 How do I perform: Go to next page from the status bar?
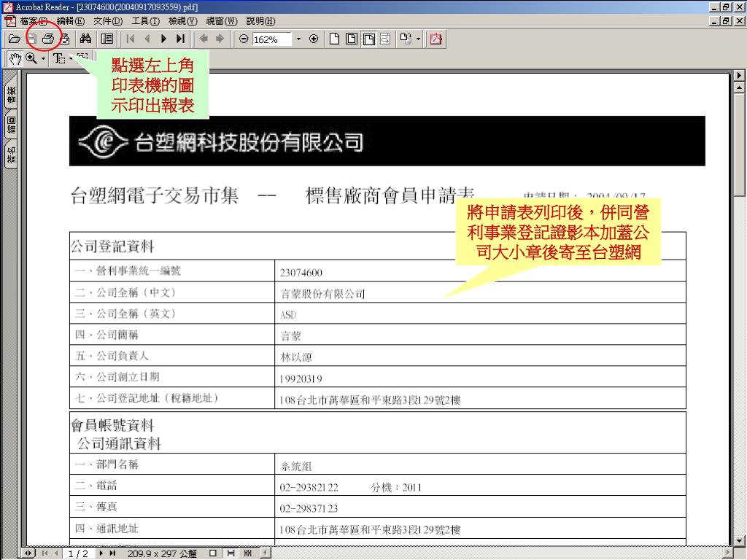[x=101, y=553]
